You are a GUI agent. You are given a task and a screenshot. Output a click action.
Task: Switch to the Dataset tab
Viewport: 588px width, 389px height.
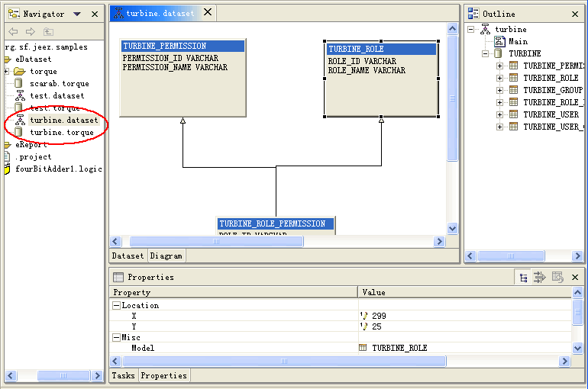coord(128,256)
